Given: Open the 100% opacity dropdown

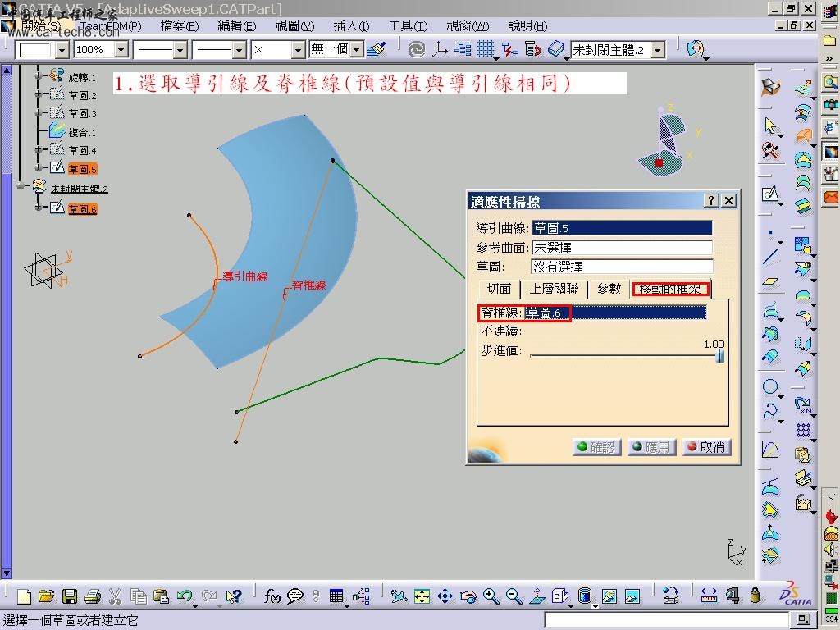Looking at the screenshot, I should [121, 50].
